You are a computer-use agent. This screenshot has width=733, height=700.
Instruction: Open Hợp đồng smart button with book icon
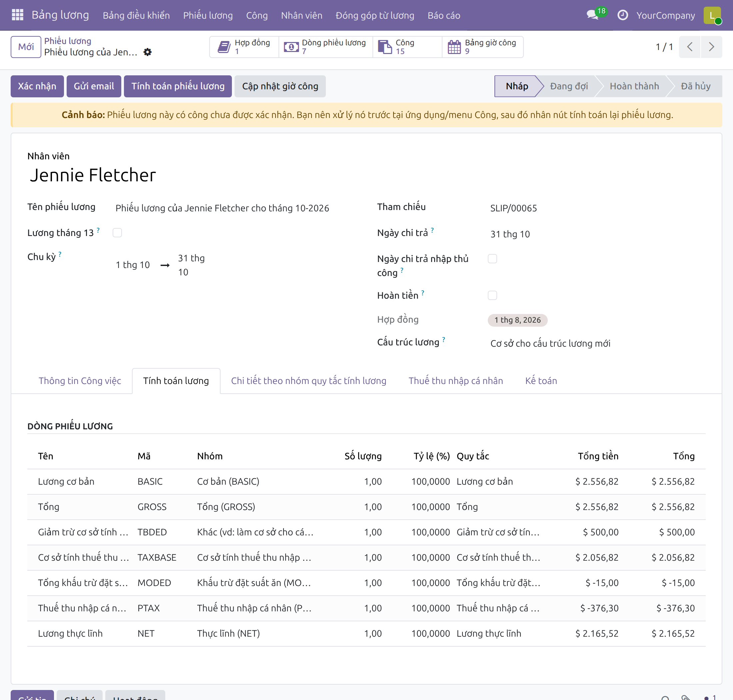[x=244, y=47]
